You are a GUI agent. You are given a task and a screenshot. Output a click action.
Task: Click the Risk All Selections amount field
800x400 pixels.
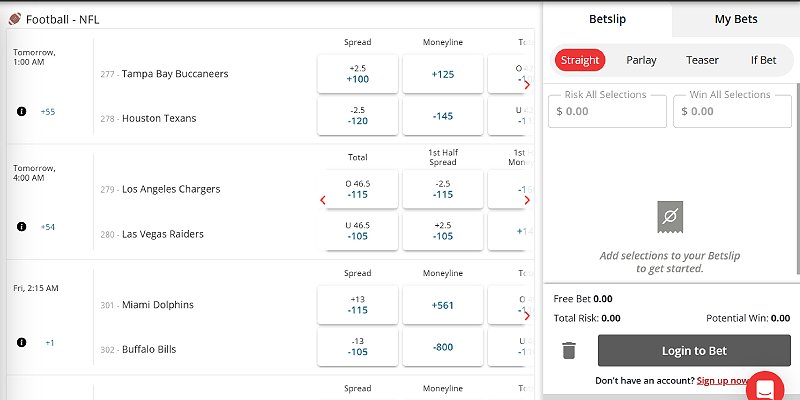pyautogui.click(x=607, y=112)
